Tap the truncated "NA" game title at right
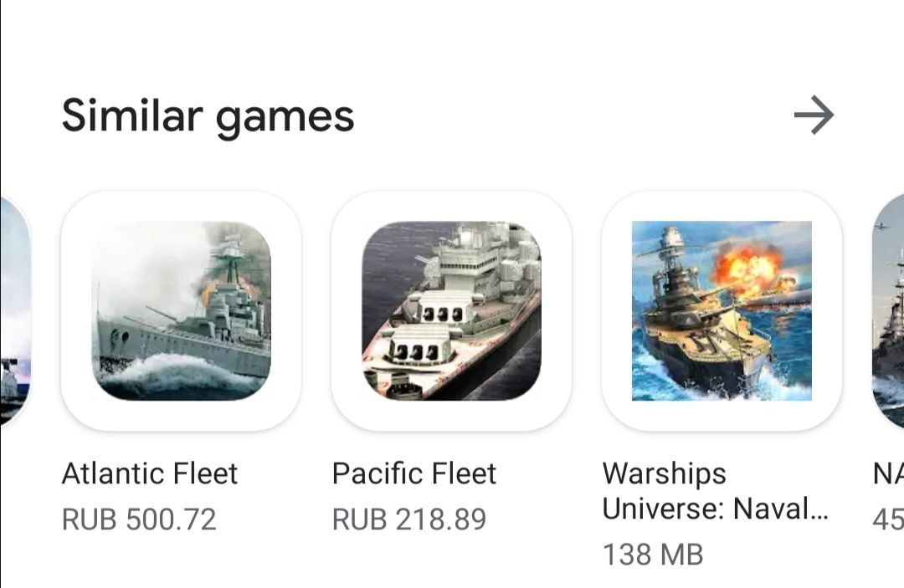Viewport: 904px width, 588px height. [888, 474]
